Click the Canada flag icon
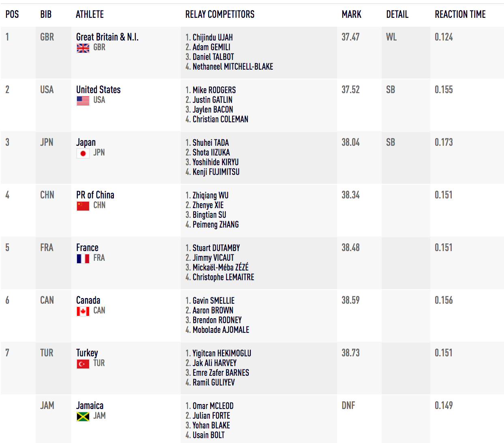Image resolution: width=504 pixels, height=443 pixels. pyautogui.click(x=83, y=311)
